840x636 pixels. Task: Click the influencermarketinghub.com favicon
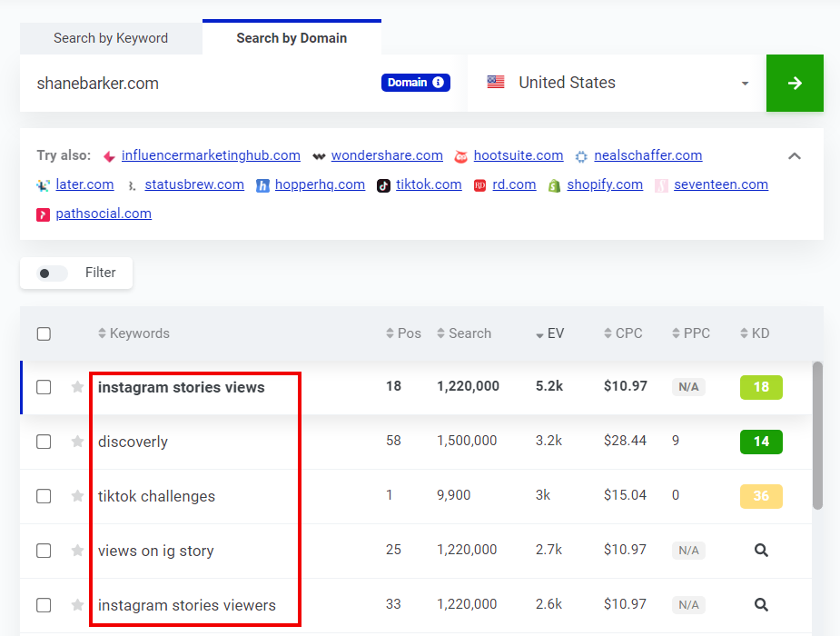click(x=109, y=156)
